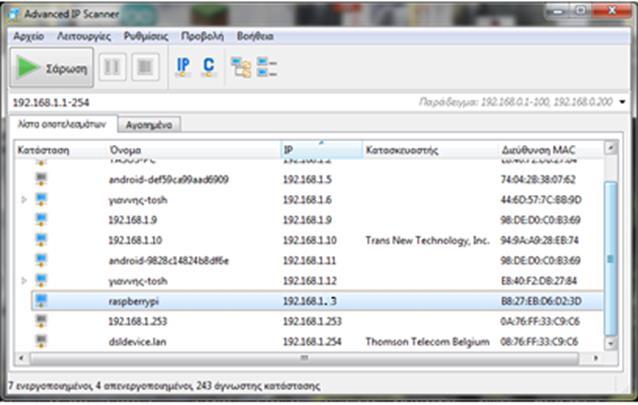The width and height of the screenshot is (638, 405).
Task: Expand the γιαννης-tosh row at 192.168.1.12
Action: click(24, 280)
